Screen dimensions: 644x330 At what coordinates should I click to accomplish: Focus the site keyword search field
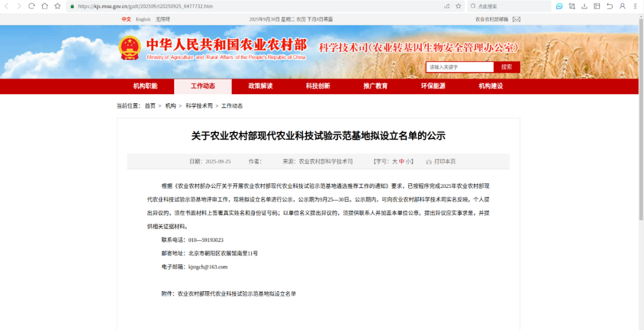460,67
